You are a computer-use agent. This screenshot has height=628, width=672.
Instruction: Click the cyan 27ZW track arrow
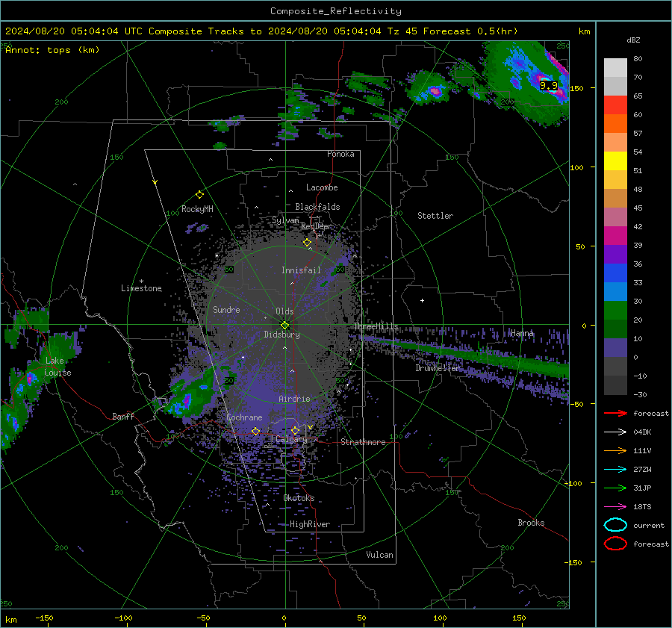click(x=615, y=470)
